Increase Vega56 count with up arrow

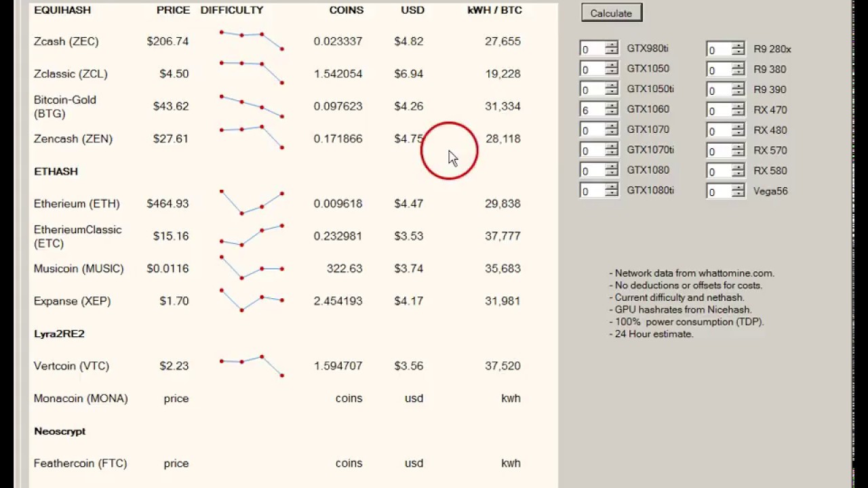(738, 188)
